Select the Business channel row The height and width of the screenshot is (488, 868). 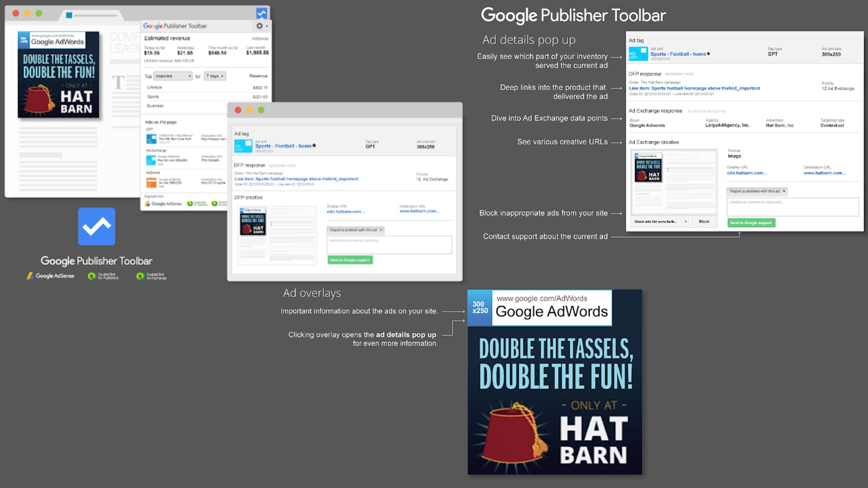pos(187,106)
